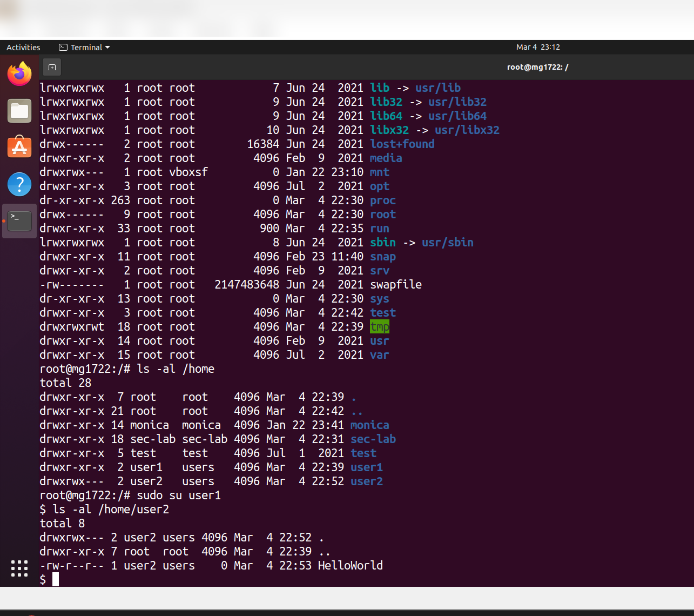Open Firefox from the dock
Screen dimensions: 694x616
pos(19,73)
